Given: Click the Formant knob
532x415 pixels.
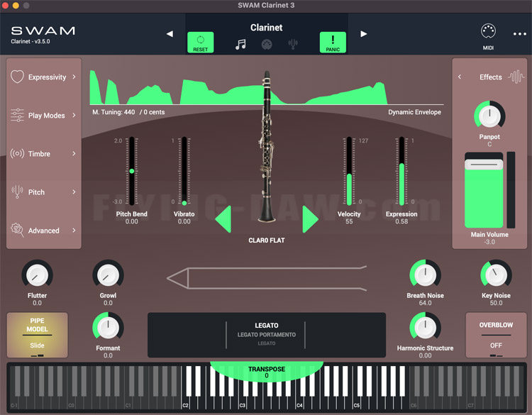Looking at the screenshot, I should point(108,328).
